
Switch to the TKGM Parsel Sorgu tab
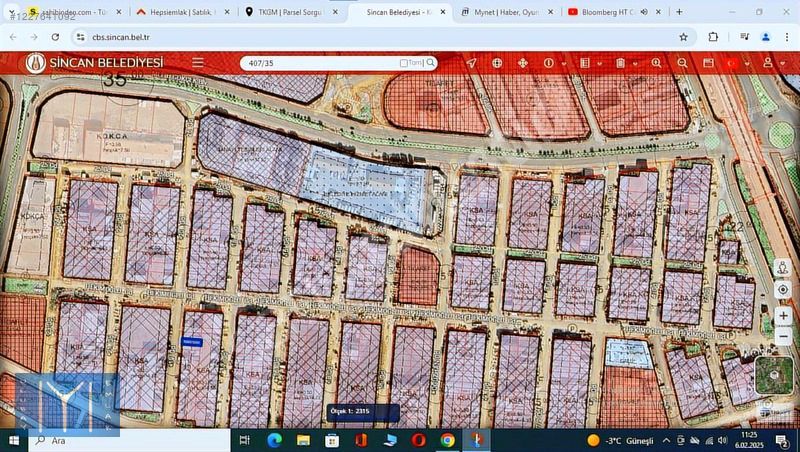(292, 12)
